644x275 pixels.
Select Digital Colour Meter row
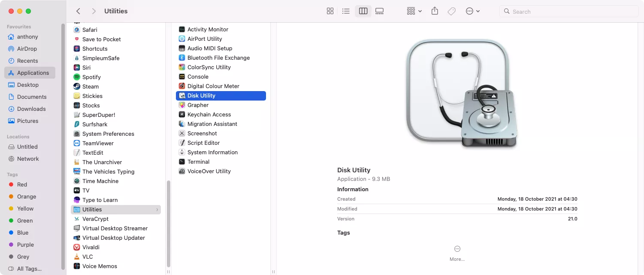[221, 86]
